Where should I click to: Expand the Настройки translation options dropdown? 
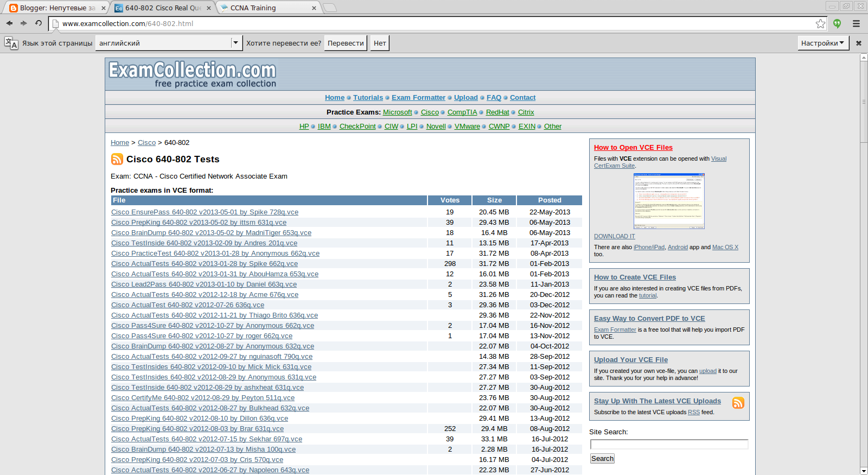coord(822,43)
